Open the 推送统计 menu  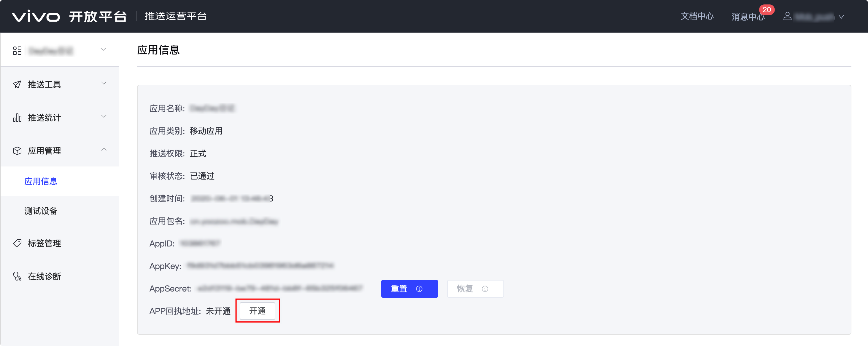[x=60, y=118]
